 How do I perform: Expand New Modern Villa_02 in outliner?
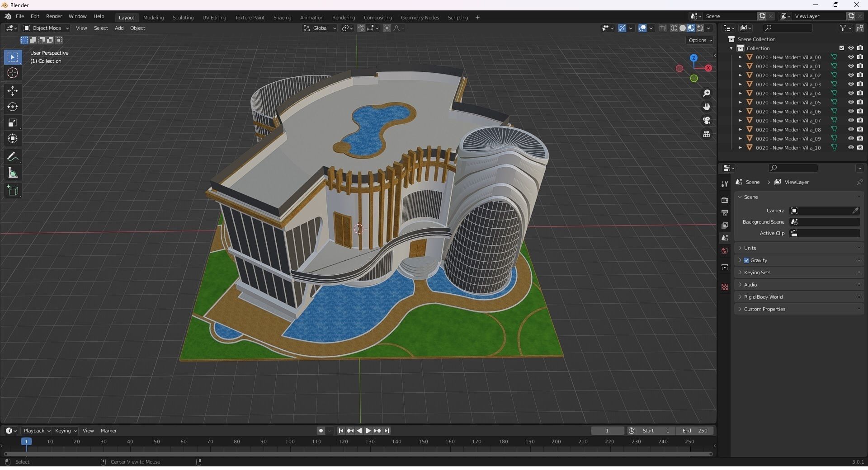click(741, 75)
